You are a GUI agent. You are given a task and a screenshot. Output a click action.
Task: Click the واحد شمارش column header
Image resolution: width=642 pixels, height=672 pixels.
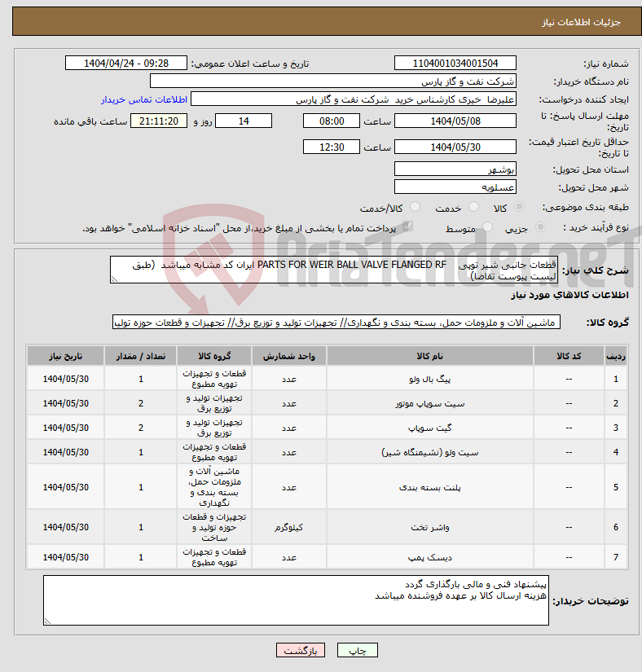pos(289,356)
